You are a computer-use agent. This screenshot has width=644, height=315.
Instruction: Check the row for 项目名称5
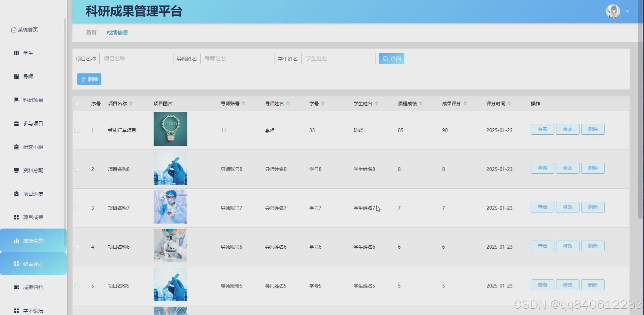point(77,286)
